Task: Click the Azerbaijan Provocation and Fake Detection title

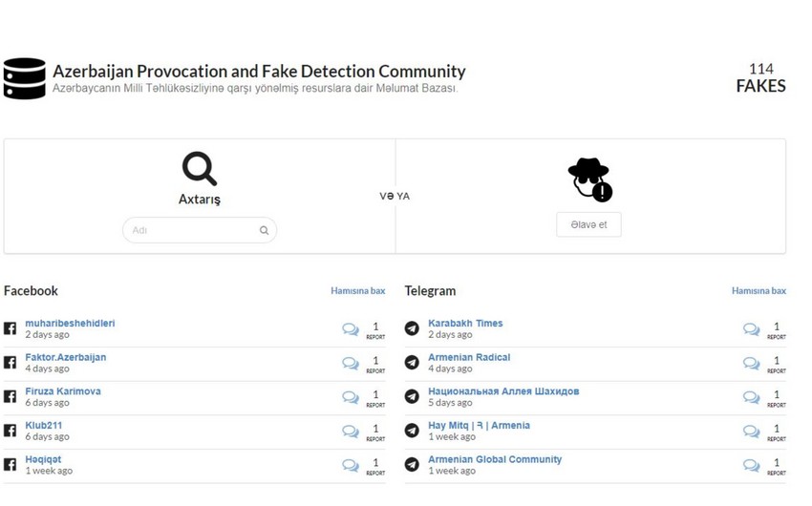Action: click(x=259, y=72)
